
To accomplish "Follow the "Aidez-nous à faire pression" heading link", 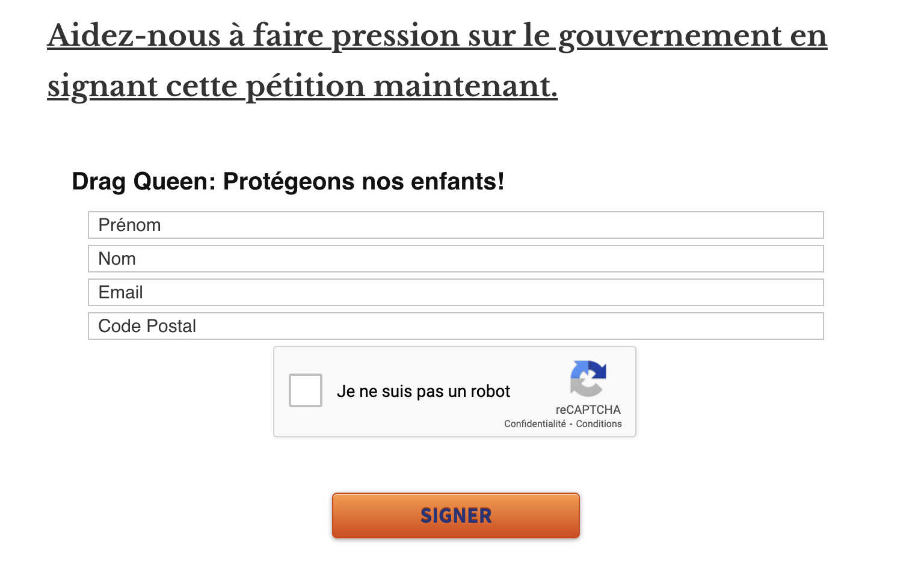I will coord(437,36).
